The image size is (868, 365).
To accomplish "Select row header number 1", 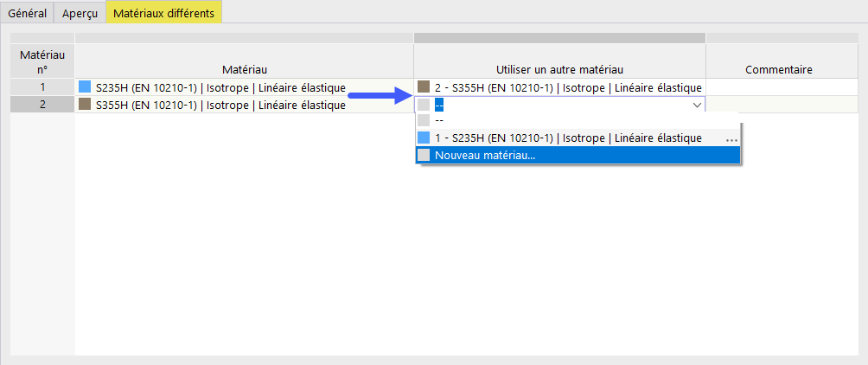I will [x=42, y=87].
